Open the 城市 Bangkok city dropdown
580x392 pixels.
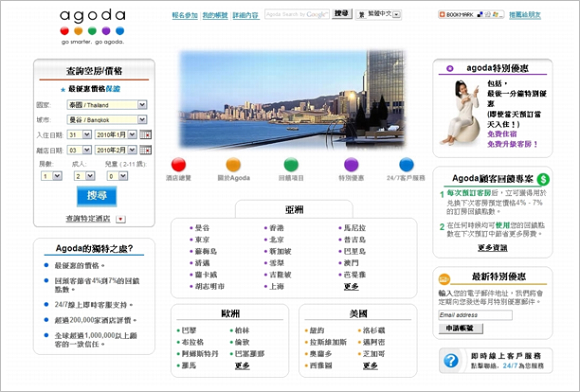point(107,119)
